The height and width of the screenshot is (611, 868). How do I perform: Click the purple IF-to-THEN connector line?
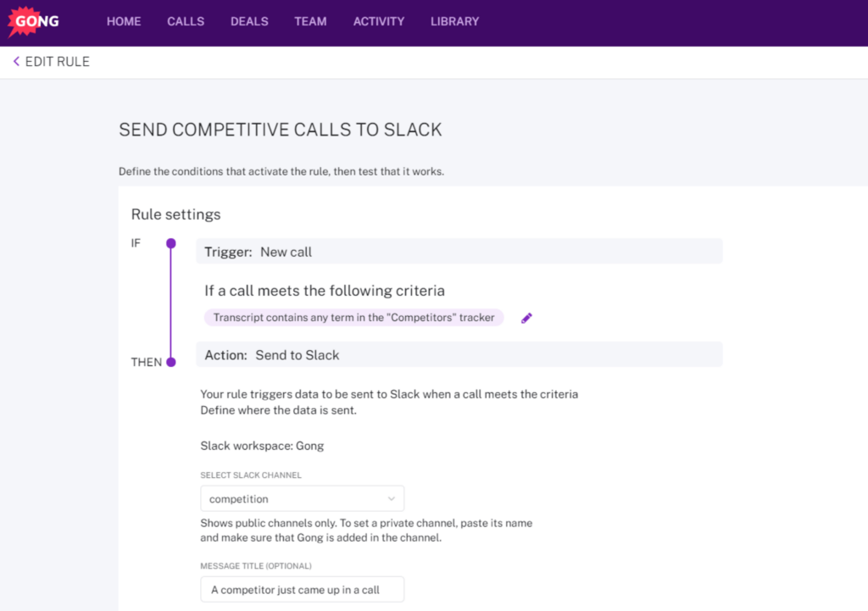point(171,303)
